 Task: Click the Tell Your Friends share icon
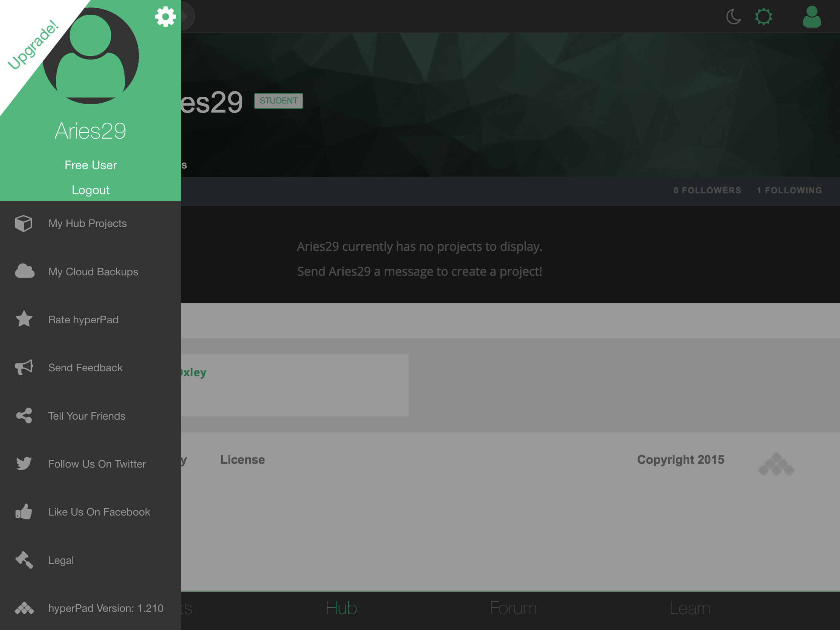tap(24, 415)
